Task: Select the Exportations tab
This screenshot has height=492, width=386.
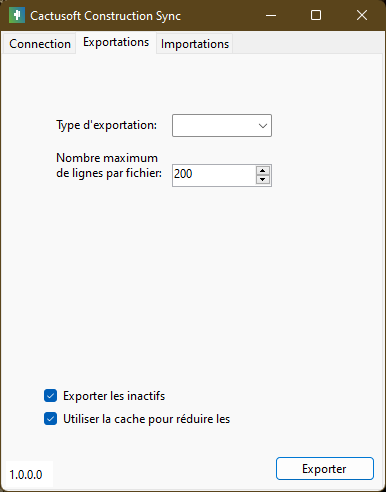Action: [x=116, y=42]
